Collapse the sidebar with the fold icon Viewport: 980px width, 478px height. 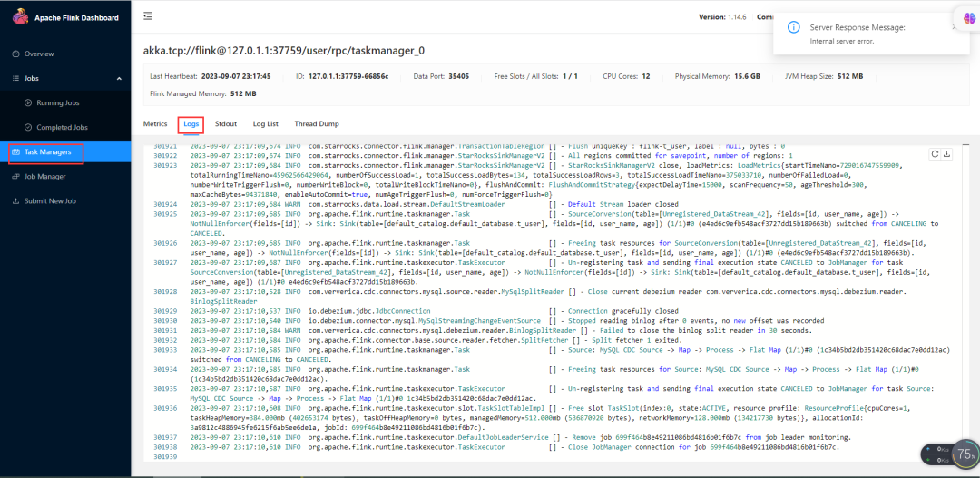(x=148, y=16)
